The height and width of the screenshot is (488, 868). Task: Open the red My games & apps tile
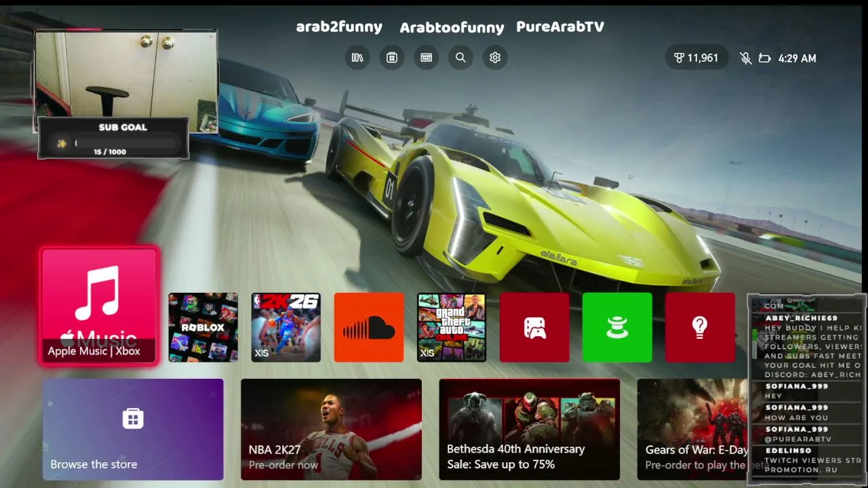click(x=534, y=327)
